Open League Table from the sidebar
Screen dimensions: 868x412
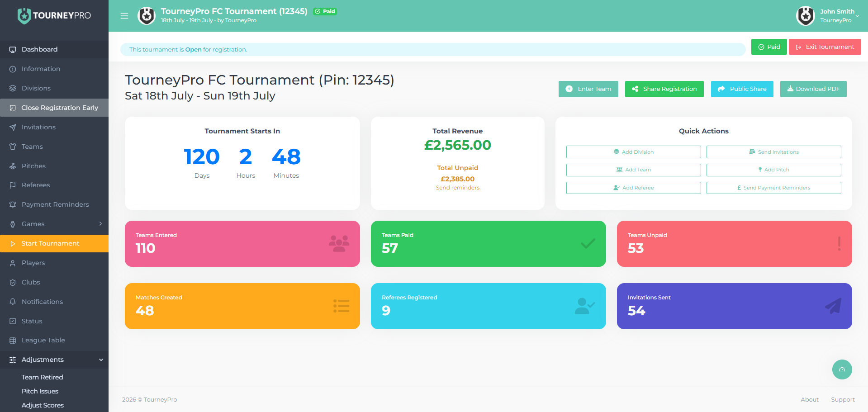pyautogui.click(x=43, y=340)
